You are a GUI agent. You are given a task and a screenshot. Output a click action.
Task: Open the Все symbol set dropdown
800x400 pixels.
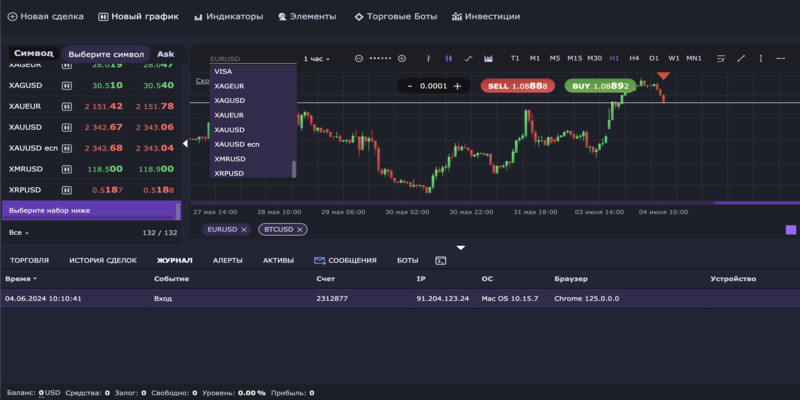(18, 233)
